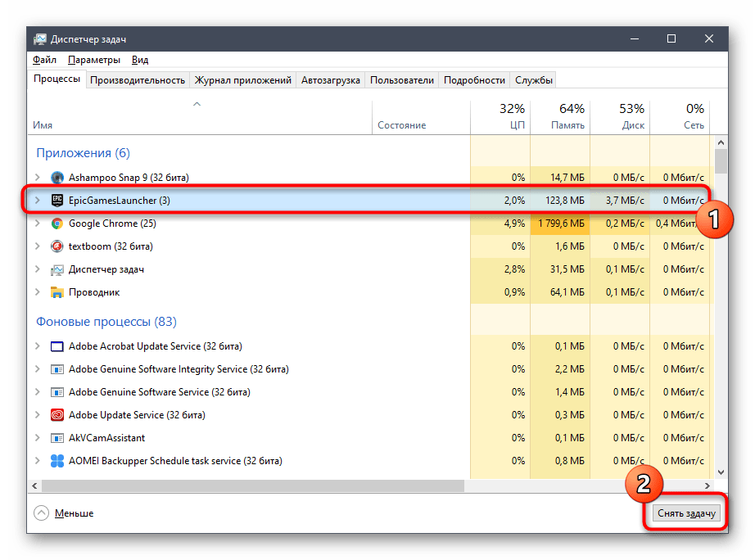Open the Параметры menu

coord(94,60)
